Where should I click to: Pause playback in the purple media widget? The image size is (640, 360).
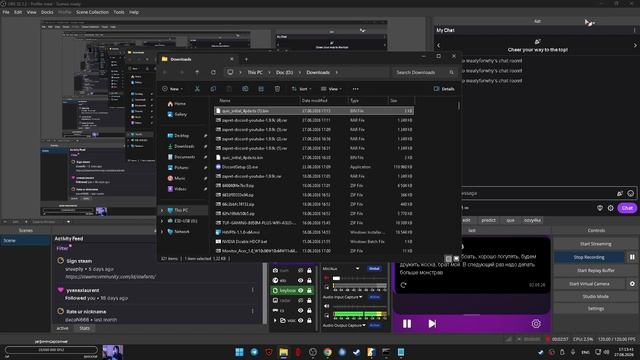point(407,324)
